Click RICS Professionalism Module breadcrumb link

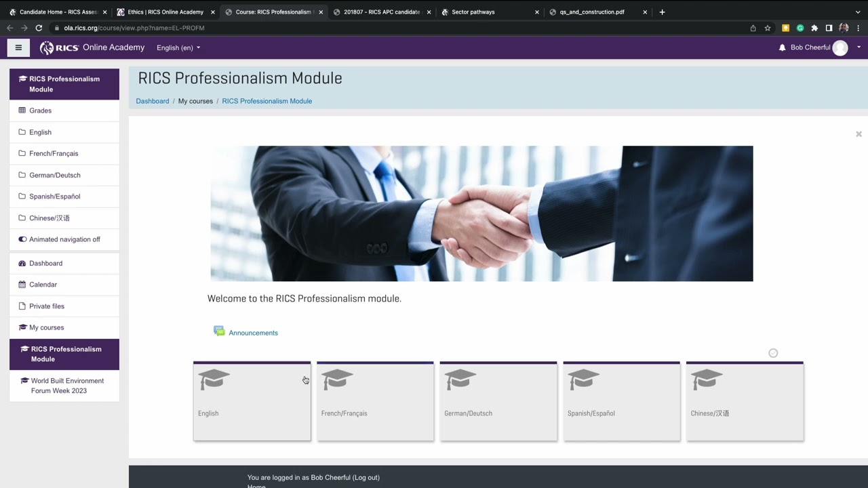point(267,101)
